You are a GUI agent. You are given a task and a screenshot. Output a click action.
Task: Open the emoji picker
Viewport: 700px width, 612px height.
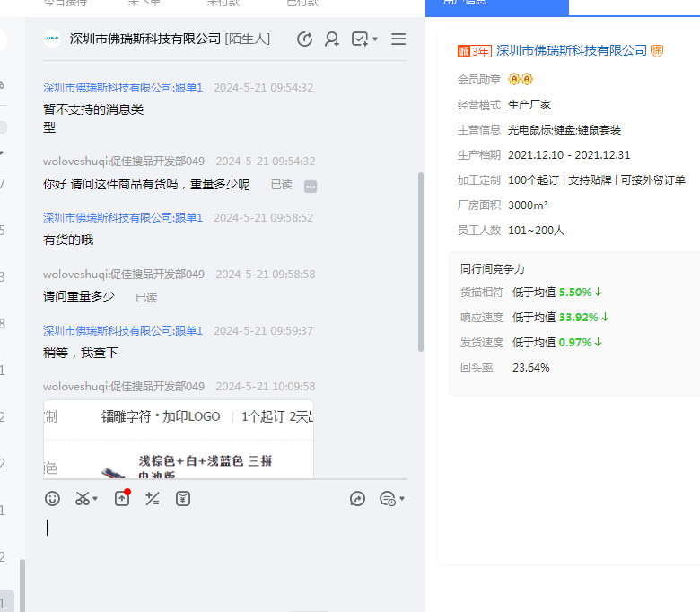coord(53,499)
